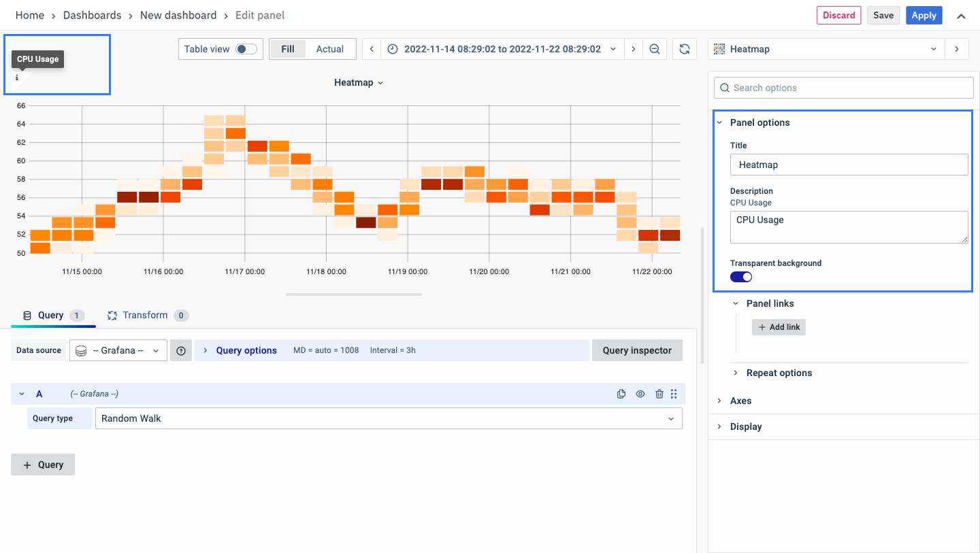The image size is (980, 553).
Task: Enable the Table view switch
Action: 246,49
